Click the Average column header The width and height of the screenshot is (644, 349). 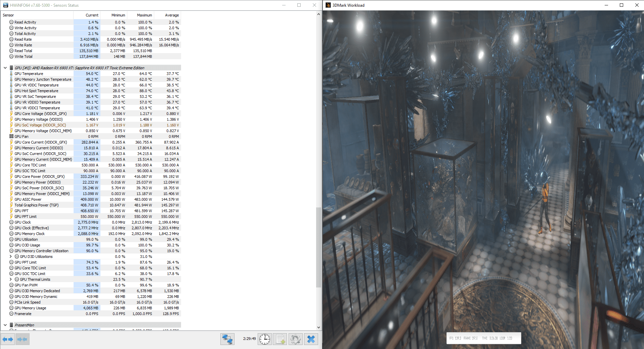point(167,15)
